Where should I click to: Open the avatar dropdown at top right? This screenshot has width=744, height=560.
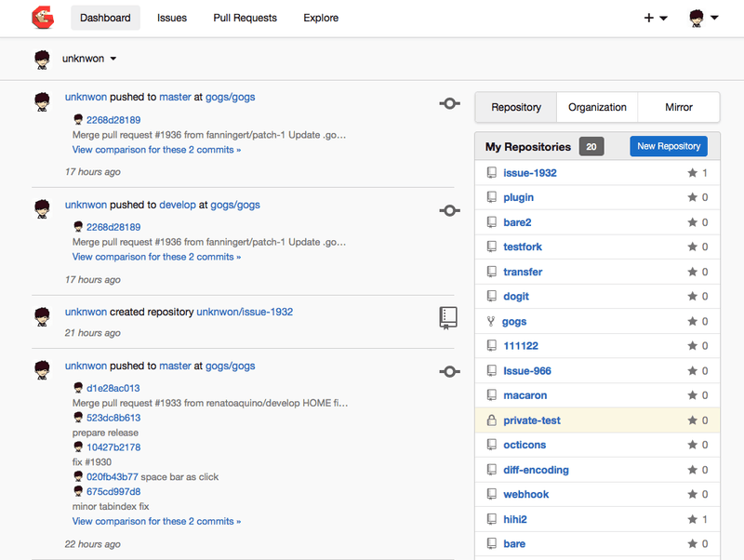699,17
